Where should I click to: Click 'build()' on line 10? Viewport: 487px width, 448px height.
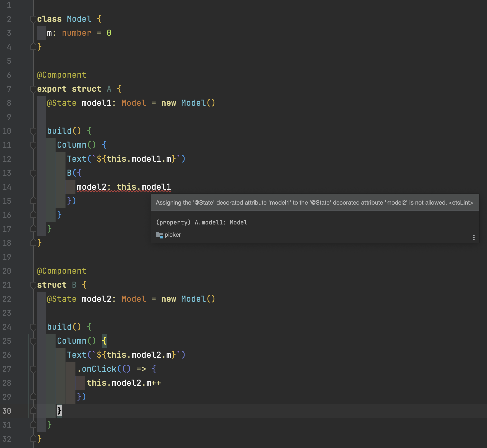click(64, 131)
